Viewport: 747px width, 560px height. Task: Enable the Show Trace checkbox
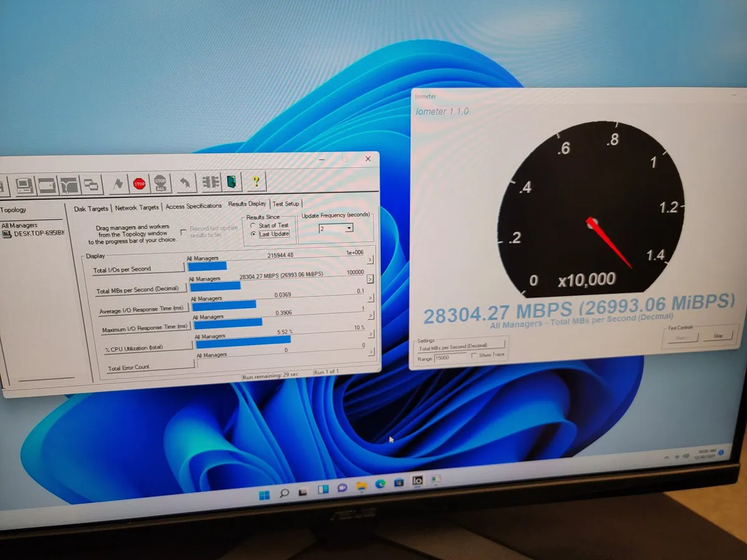(474, 355)
